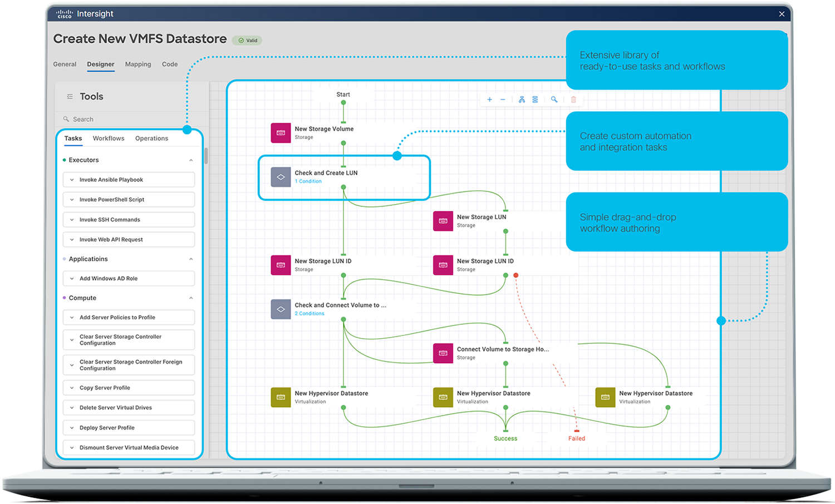Viewport: 835px width, 504px height.
Task: Collapse the Applicatioins section chevron
Action: [x=191, y=259]
